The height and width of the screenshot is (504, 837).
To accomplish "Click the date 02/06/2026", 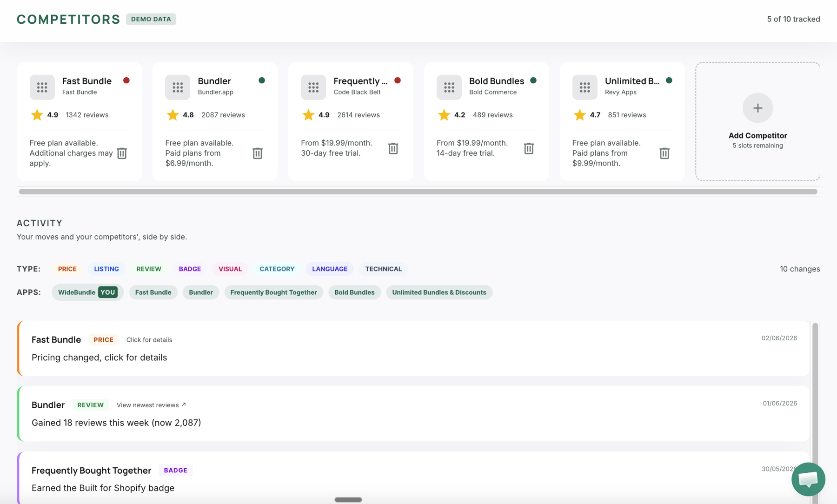I will click(x=779, y=338).
